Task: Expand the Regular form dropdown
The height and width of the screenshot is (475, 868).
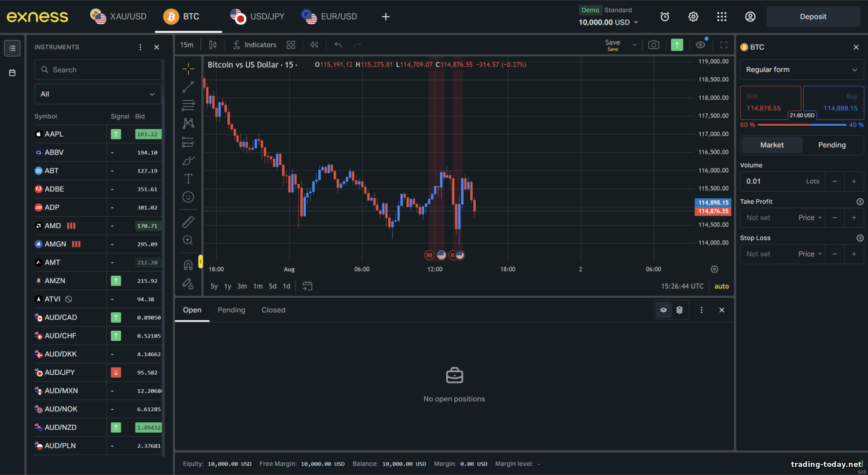Action: [801, 70]
